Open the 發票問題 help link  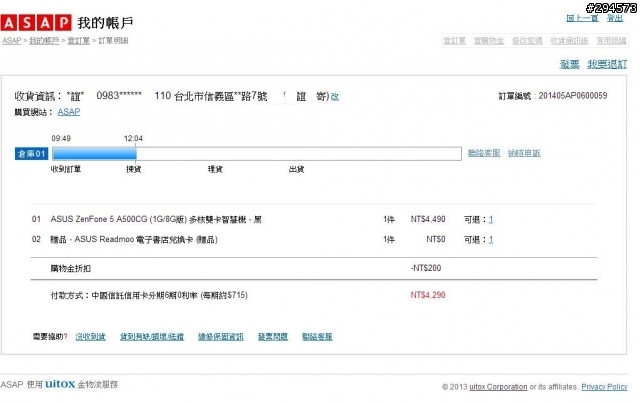(273, 337)
